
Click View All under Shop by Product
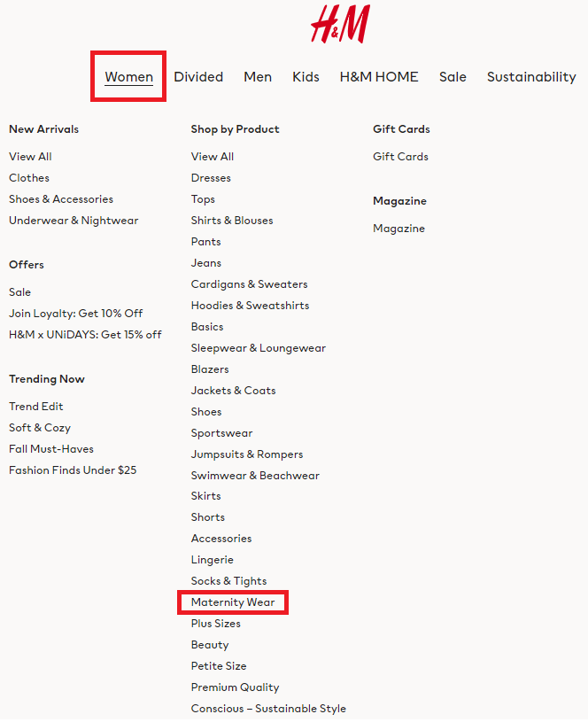pos(213,157)
